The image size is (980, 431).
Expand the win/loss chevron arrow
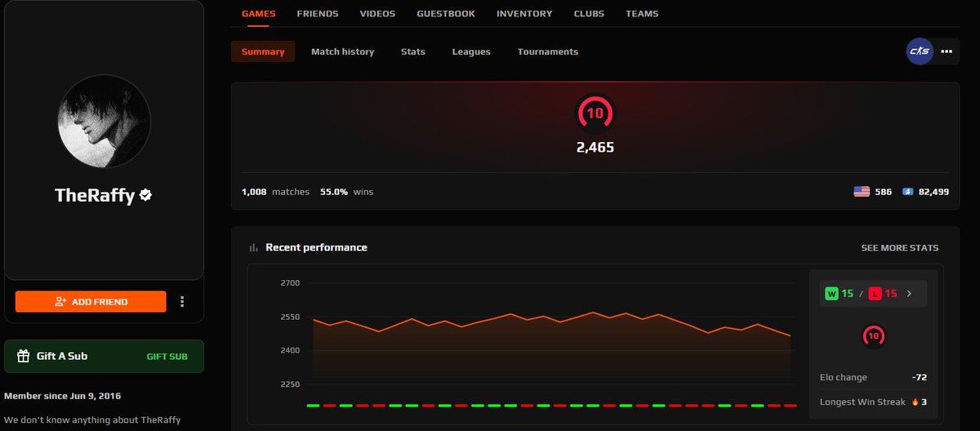tap(910, 293)
